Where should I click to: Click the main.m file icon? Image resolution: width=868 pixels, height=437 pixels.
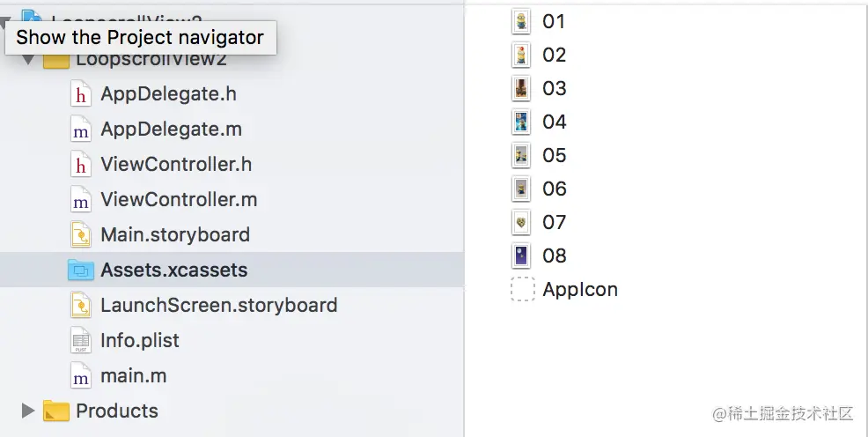pyautogui.click(x=81, y=376)
